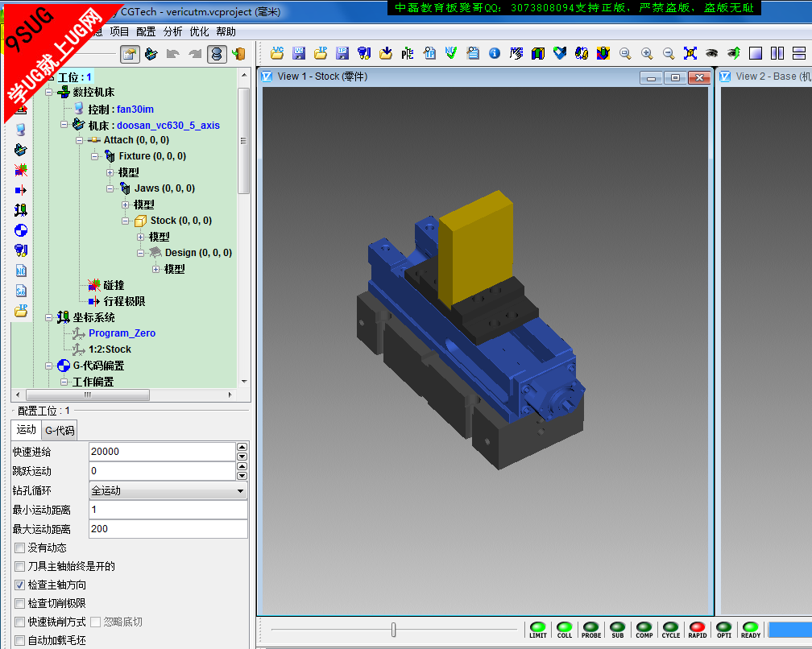Open the 分析 menu
Viewport: 812px width, 649px height.
[x=172, y=31]
